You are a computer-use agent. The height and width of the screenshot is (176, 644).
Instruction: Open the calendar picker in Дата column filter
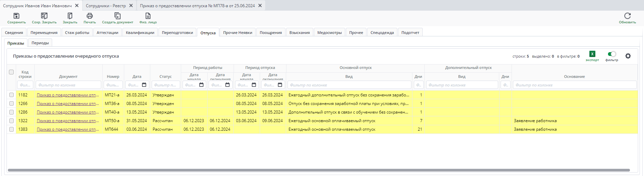(144, 85)
